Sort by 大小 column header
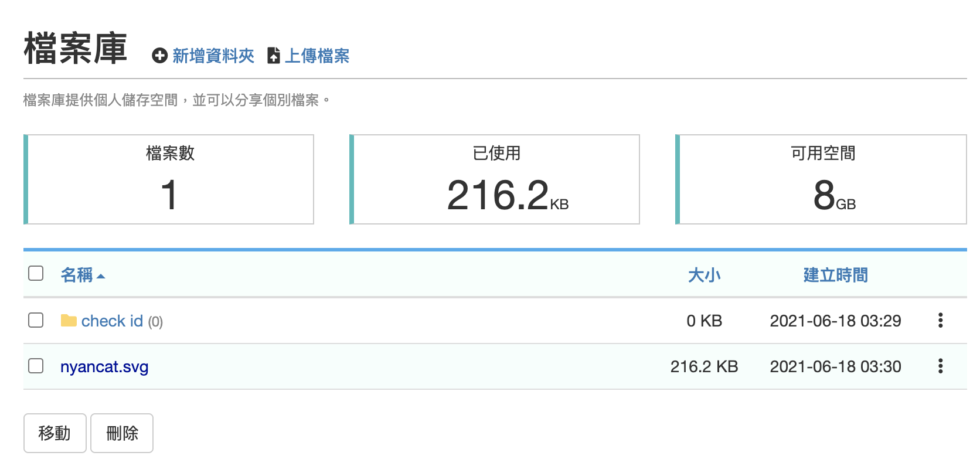The image size is (980, 466). point(704,274)
